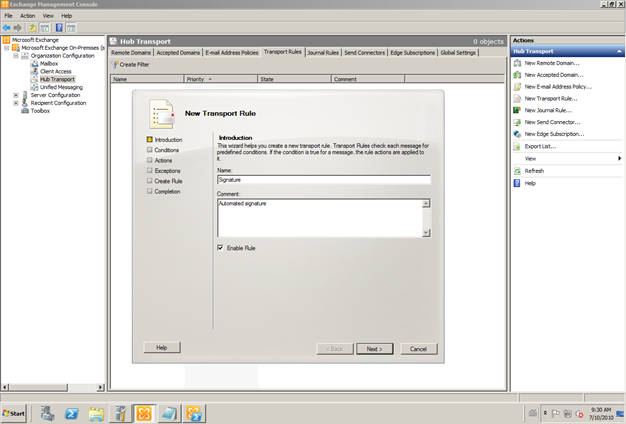626x424 pixels.
Task: Collapse the Hub Transport actions section
Action: coord(619,51)
